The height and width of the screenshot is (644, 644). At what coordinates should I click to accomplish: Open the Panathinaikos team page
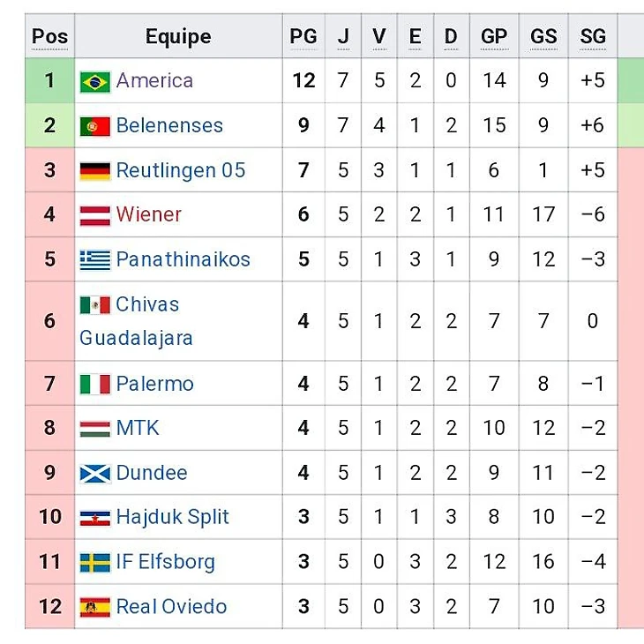point(183,259)
